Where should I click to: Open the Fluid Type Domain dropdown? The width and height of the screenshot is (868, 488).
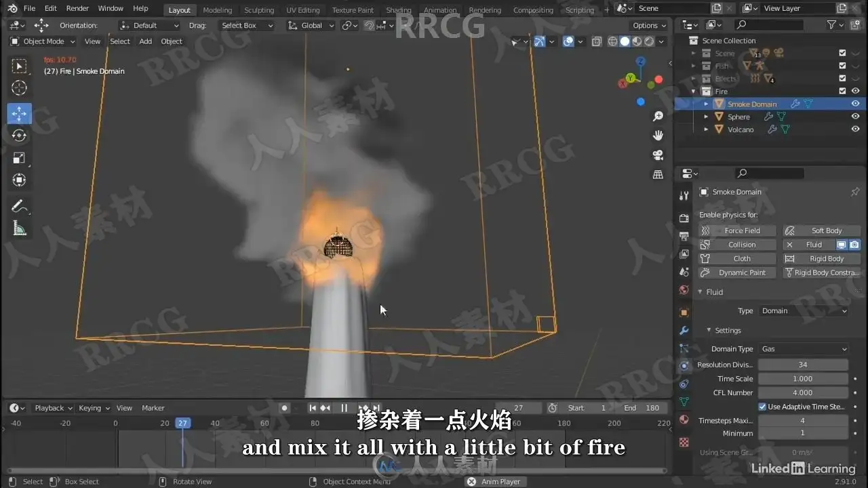click(804, 310)
